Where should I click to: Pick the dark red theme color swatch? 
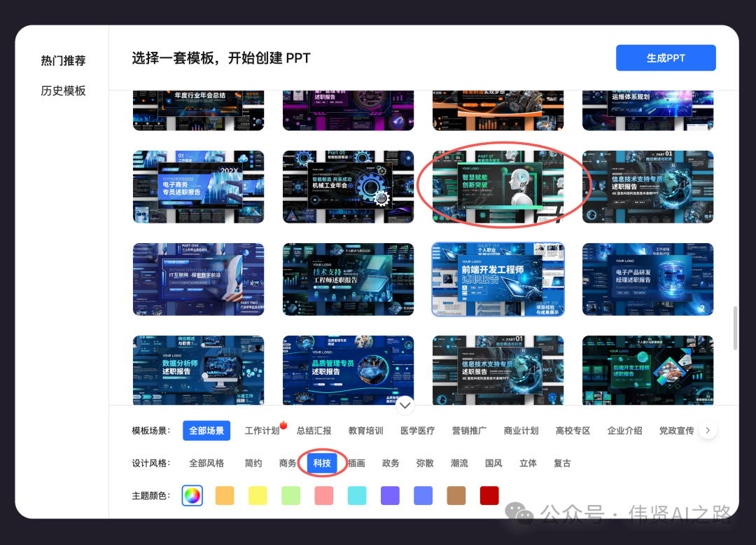[x=489, y=495]
